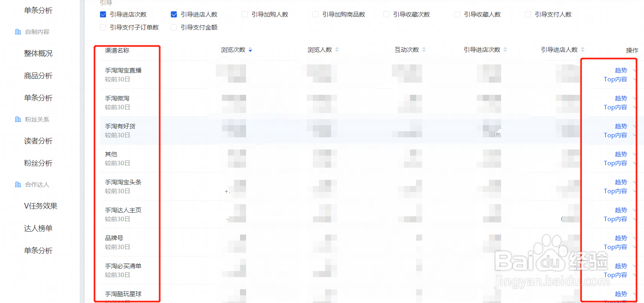Select the 手淘酷玩星球 channel name
Image resolution: width=644 pixels, height=303 pixels.
click(123, 294)
